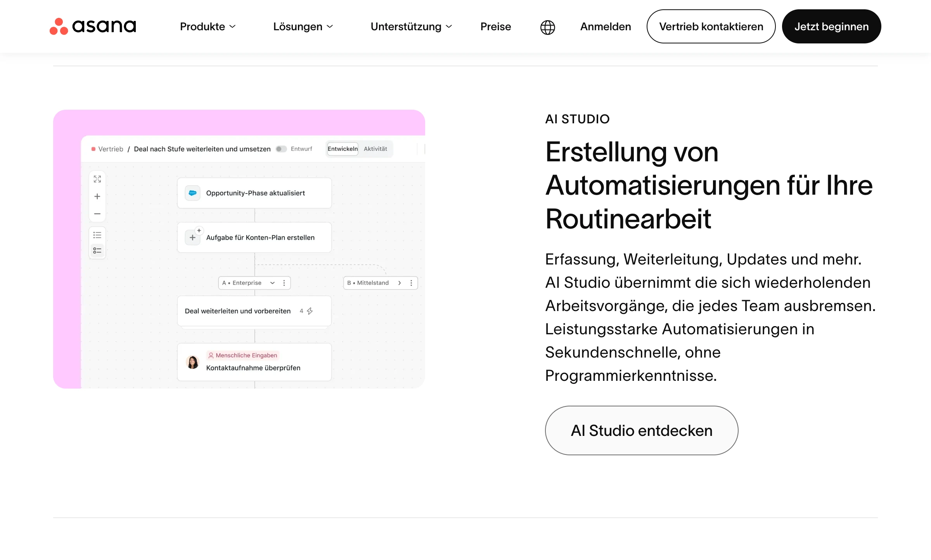Screen dimensions: 931x560
Task: Zoom out with the minus icon
Action: click(97, 214)
